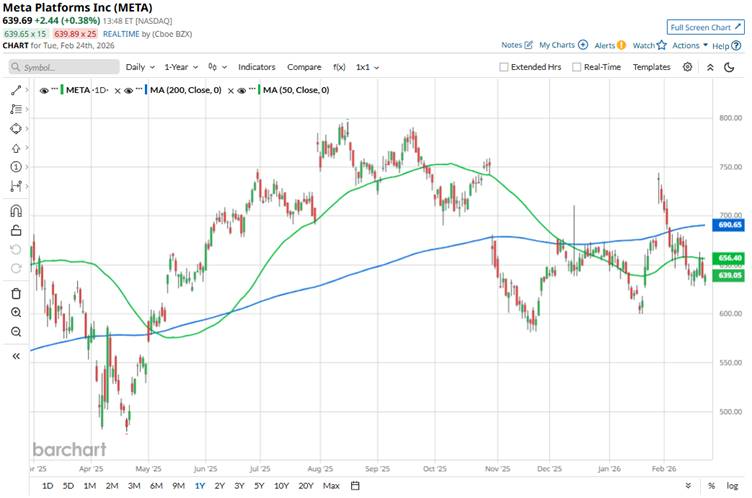The width and height of the screenshot is (752, 498).
Task: Zoom out with the magnifier minus icon
Action: [x=16, y=331]
